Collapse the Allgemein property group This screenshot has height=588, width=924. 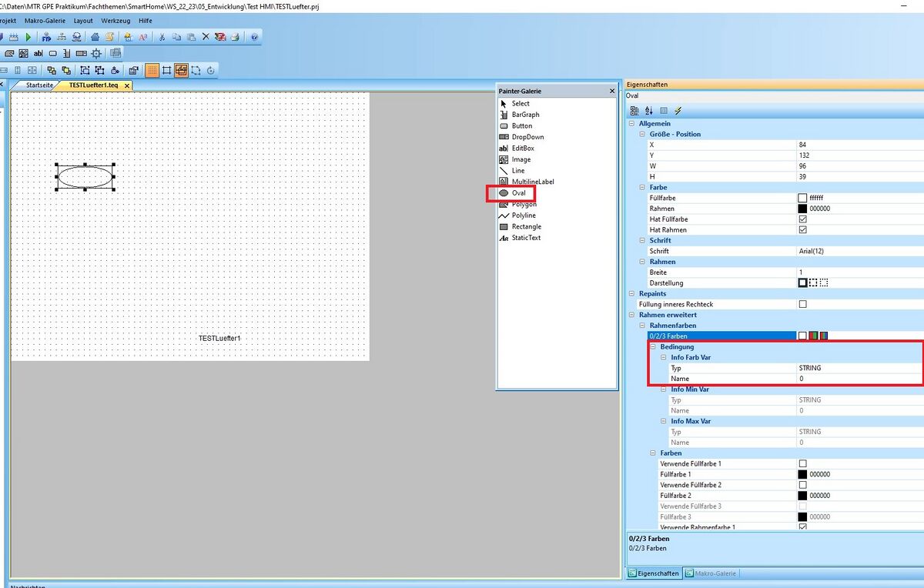[632, 124]
